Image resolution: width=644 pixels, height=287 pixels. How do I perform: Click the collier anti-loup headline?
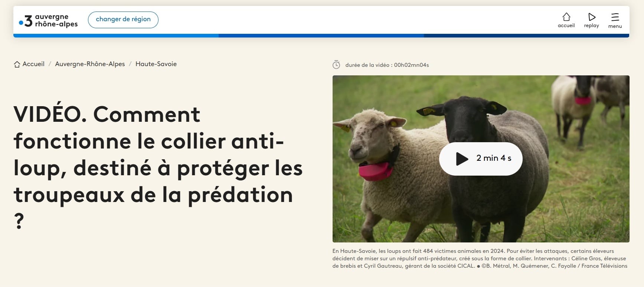(x=158, y=167)
